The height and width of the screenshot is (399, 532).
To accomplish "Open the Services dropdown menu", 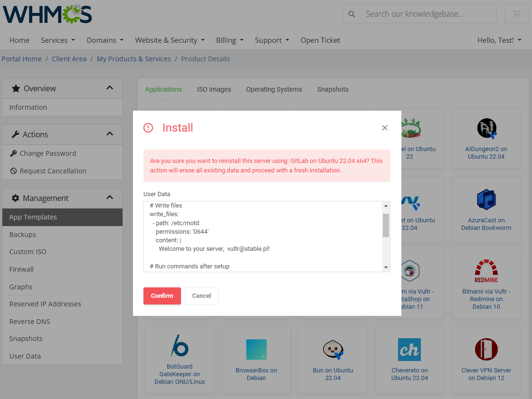I will tap(57, 40).
